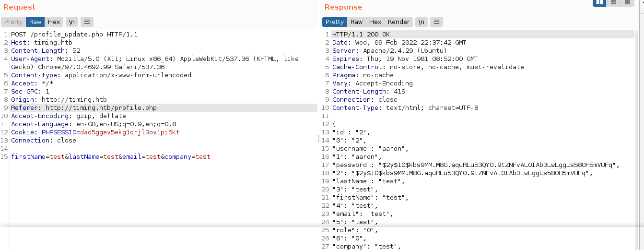Select the side-by-side layout icon
The width and height of the screenshot is (644, 250).
pos(599,2)
